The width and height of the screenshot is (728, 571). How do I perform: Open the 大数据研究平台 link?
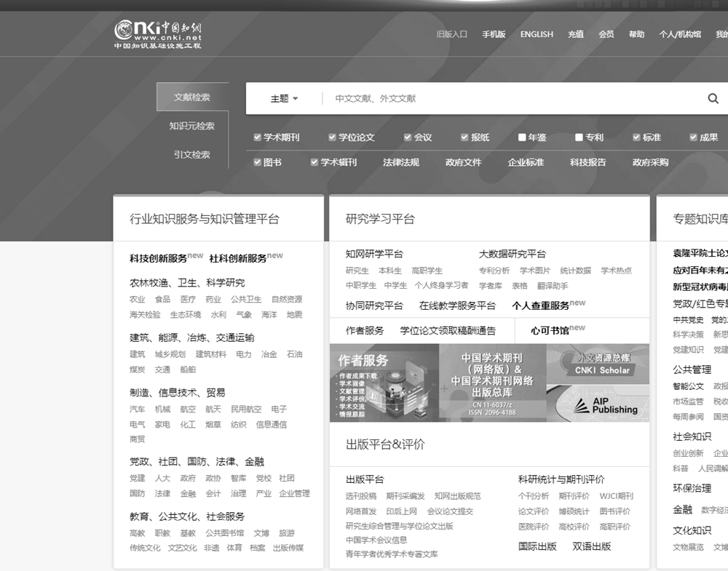click(x=512, y=254)
